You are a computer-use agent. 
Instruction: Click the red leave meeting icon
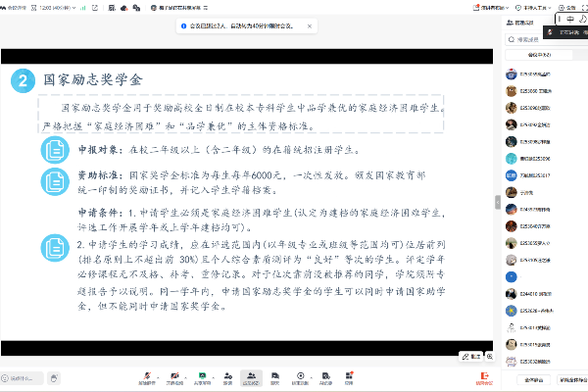pyautogui.click(x=483, y=376)
